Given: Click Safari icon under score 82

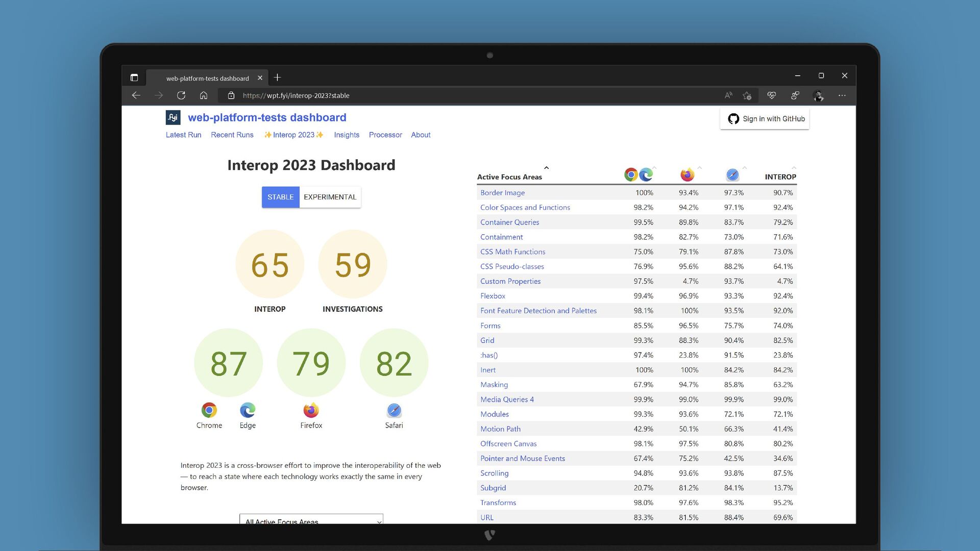Looking at the screenshot, I should [394, 410].
